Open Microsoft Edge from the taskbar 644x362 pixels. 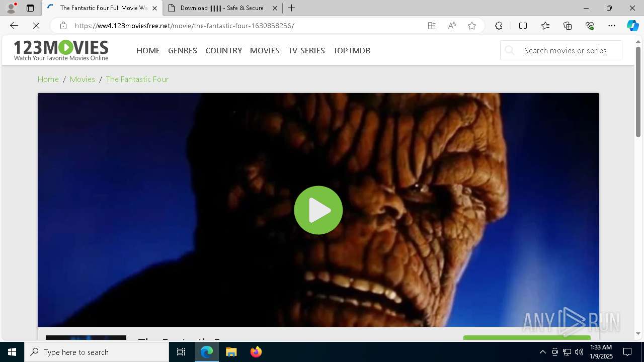click(207, 352)
